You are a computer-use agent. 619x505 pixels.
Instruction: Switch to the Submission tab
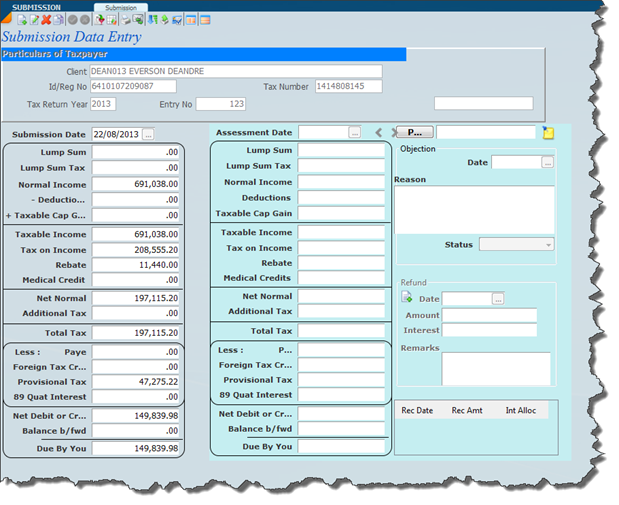[x=120, y=7]
